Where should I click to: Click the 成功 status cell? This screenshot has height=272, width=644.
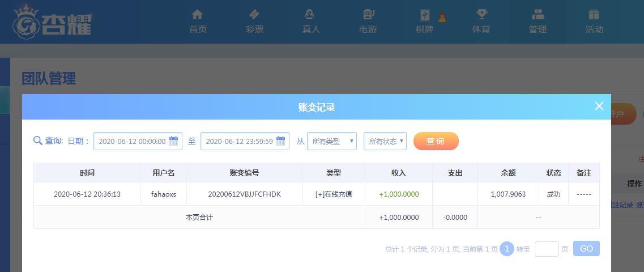[553, 194]
